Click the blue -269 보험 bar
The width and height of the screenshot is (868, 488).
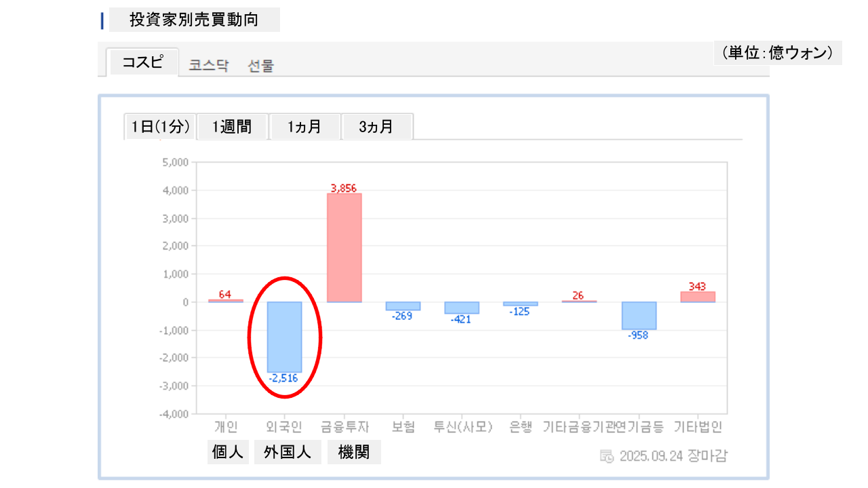pos(403,306)
